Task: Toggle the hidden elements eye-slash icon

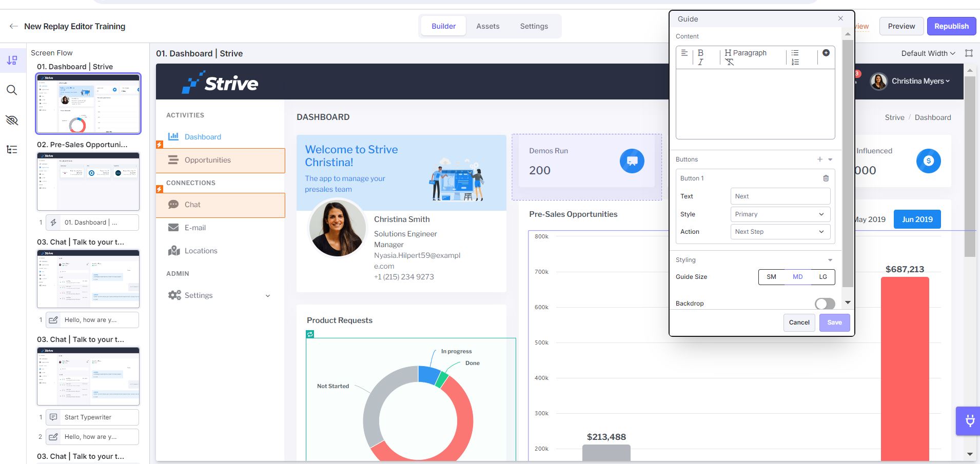Action: [x=12, y=120]
